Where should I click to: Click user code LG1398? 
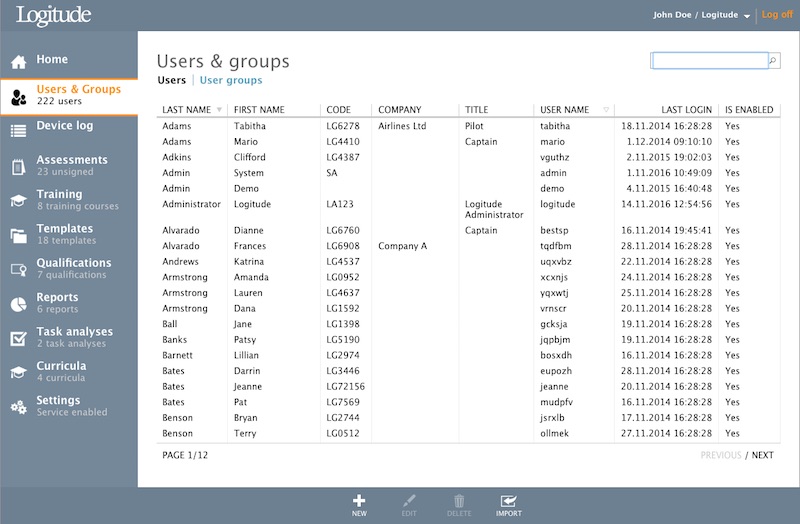click(343, 324)
